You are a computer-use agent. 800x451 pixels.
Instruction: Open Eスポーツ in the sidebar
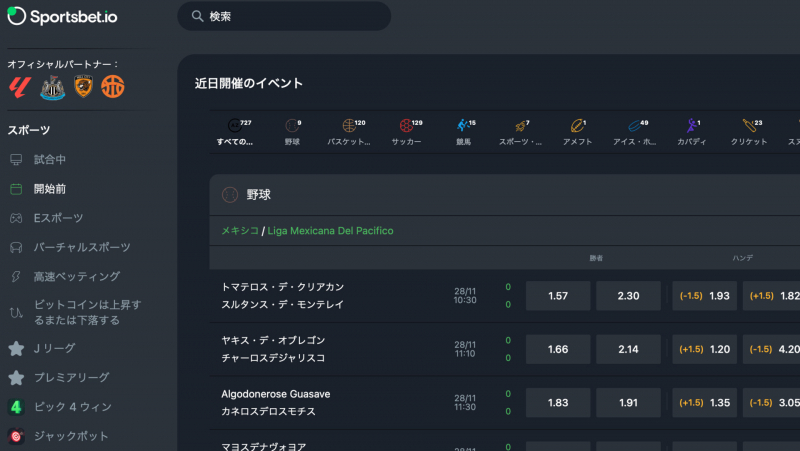[58, 218]
